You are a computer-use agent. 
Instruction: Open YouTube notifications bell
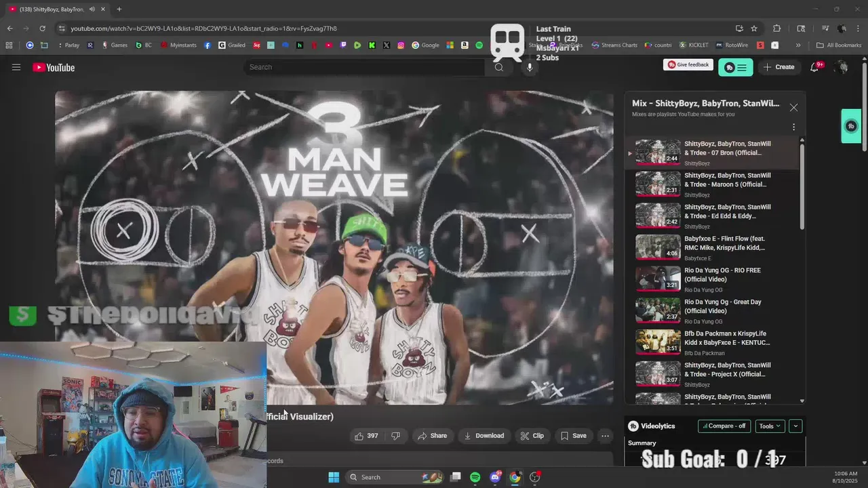[x=814, y=67]
